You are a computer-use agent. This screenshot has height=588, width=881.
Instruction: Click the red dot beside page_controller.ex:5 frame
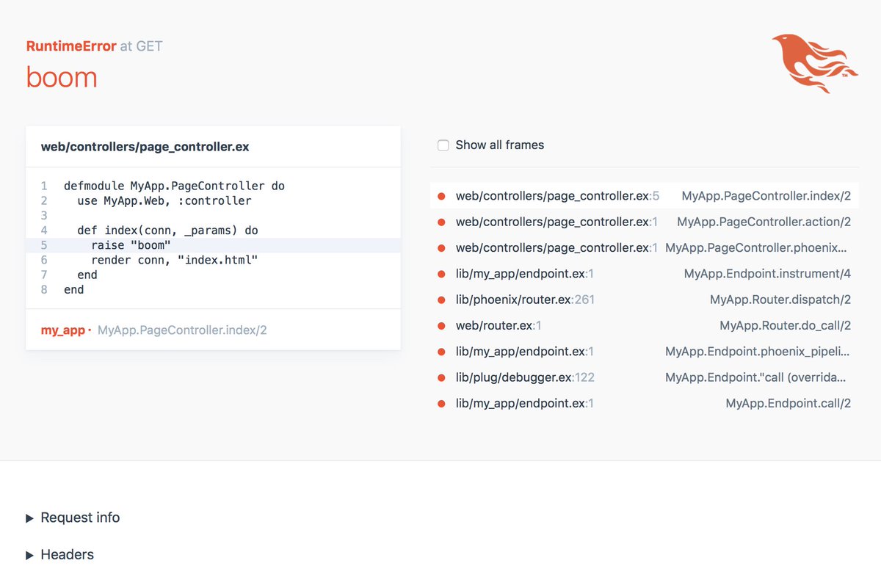(440, 195)
